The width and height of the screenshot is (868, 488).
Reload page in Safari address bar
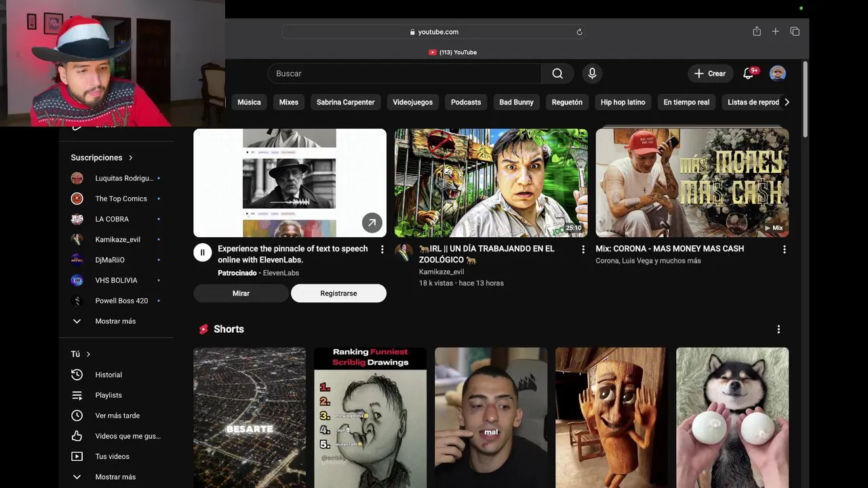[x=579, y=32]
